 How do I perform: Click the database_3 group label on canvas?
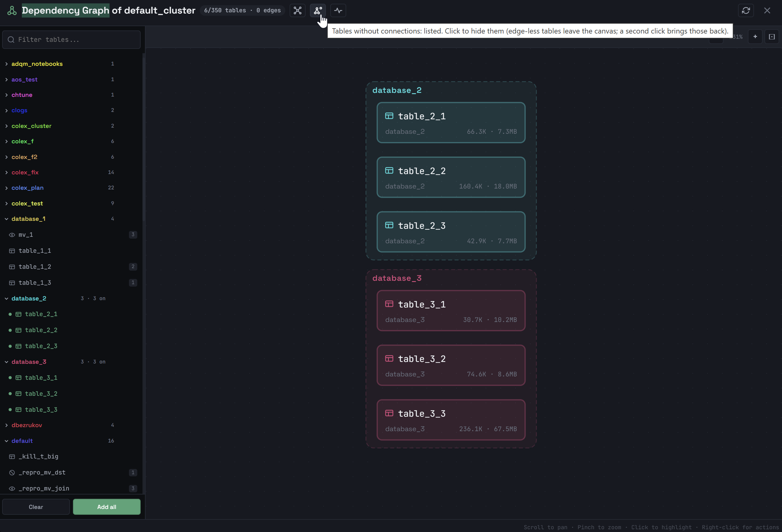(x=397, y=278)
